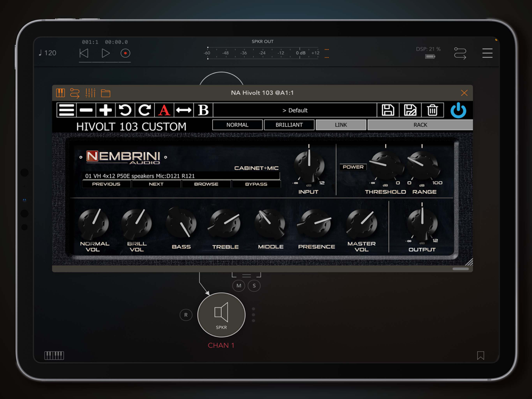Click the orange routing icon in plugin header
Screen dimensions: 532x399
click(x=74, y=93)
